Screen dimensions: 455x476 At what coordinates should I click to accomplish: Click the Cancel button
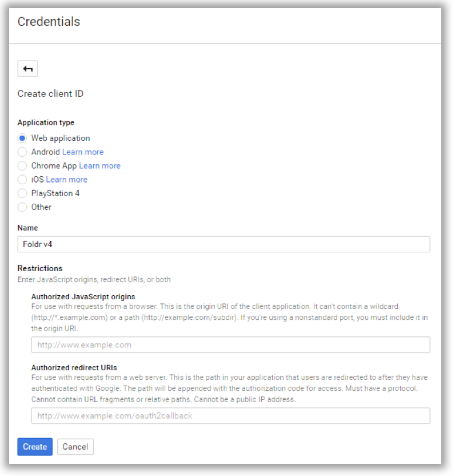pyautogui.click(x=75, y=446)
